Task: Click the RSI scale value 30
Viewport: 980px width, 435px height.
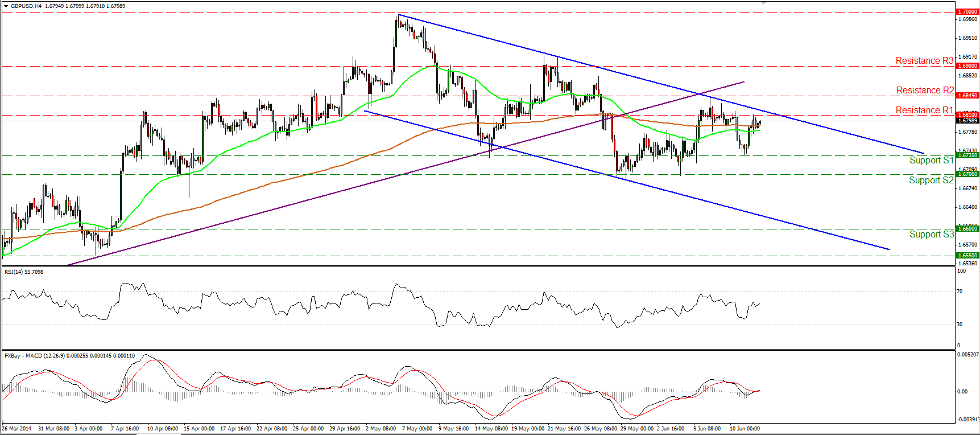Action: coord(960,325)
